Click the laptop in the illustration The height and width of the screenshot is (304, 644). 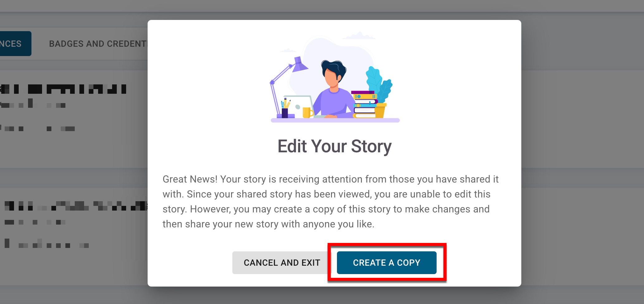[x=299, y=106]
